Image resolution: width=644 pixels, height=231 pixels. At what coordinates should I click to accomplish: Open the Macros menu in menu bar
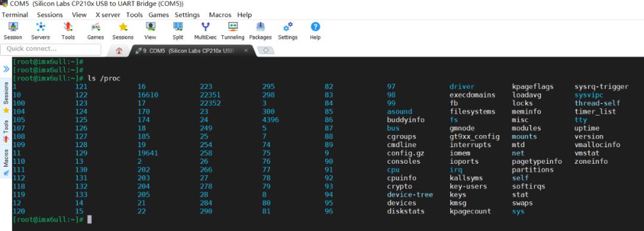(x=220, y=15)
